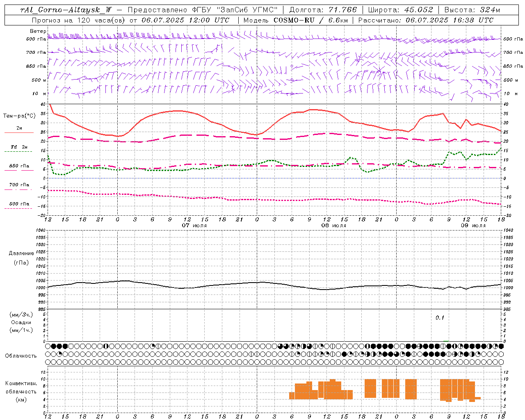Click the 'Широта: 45.052' latitude value
525x420 pixels.
pos(400,10)
